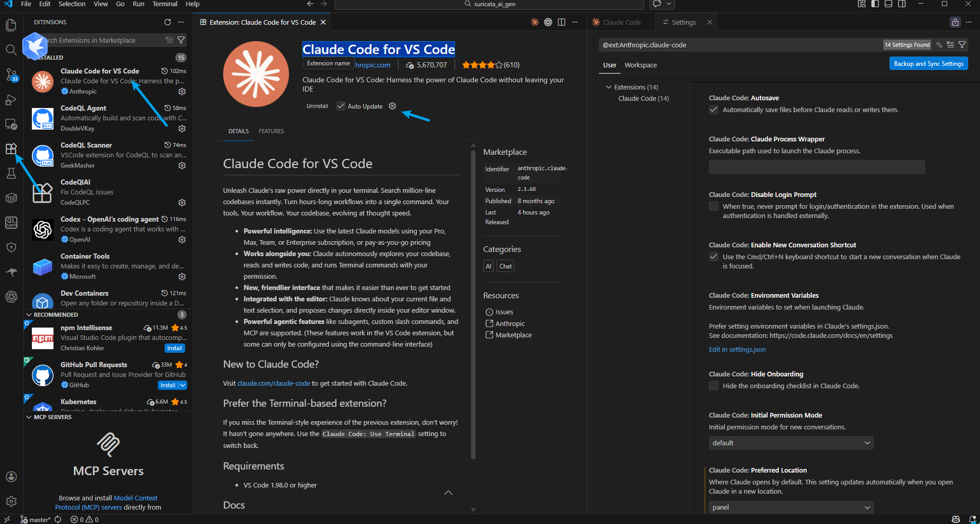
Task: Open the remote window indicator in status bar
Action: click(x=7, y=519)
